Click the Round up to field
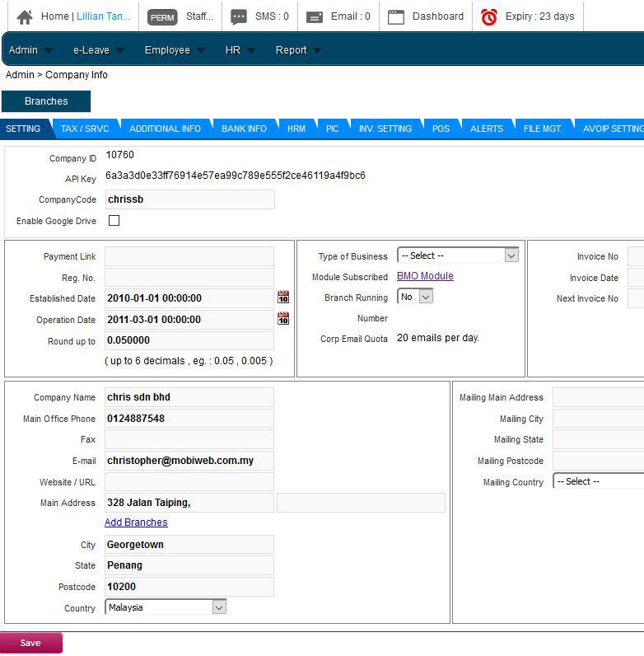 189,340
